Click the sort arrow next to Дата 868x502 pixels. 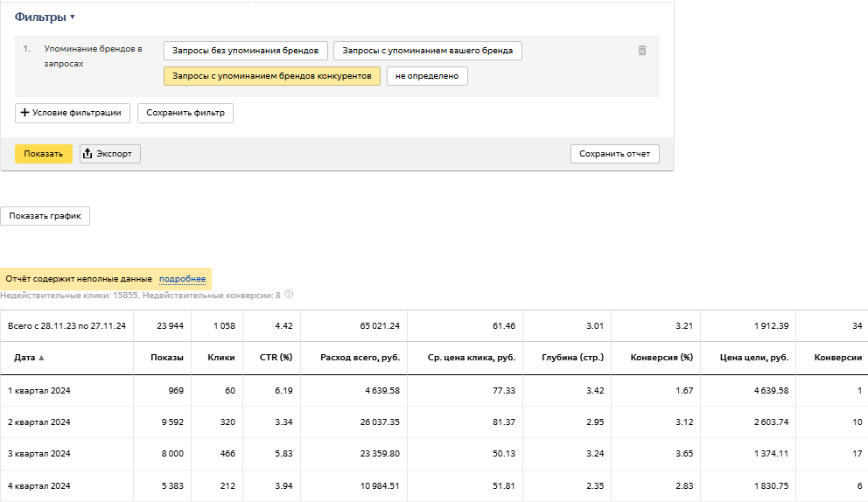pos(41,358)
